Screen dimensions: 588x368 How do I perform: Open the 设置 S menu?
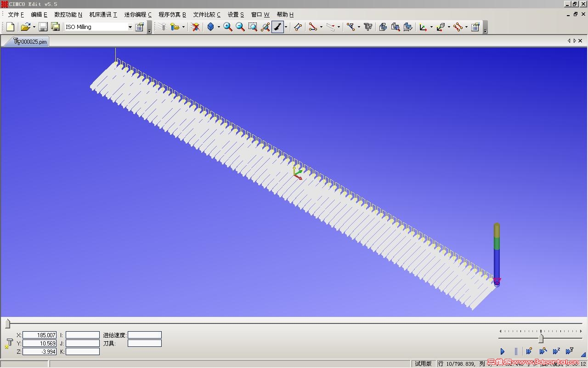pos(236,14)
